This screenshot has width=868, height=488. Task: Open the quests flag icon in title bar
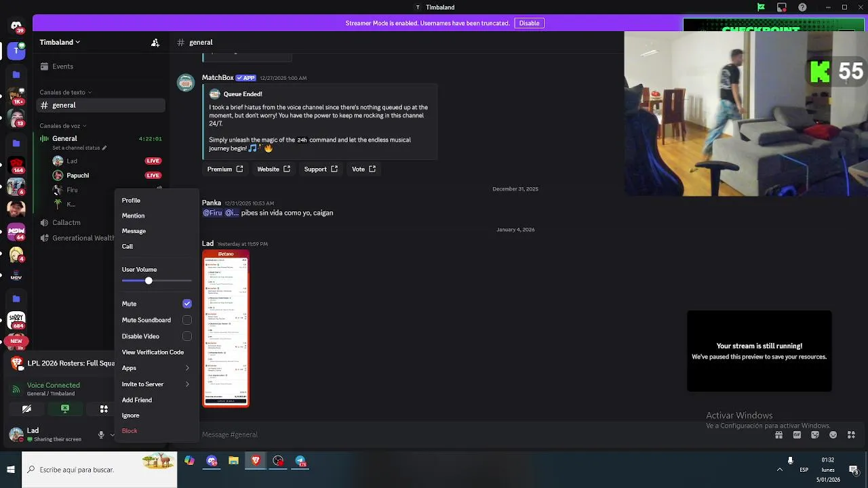(x=761, y=7)
